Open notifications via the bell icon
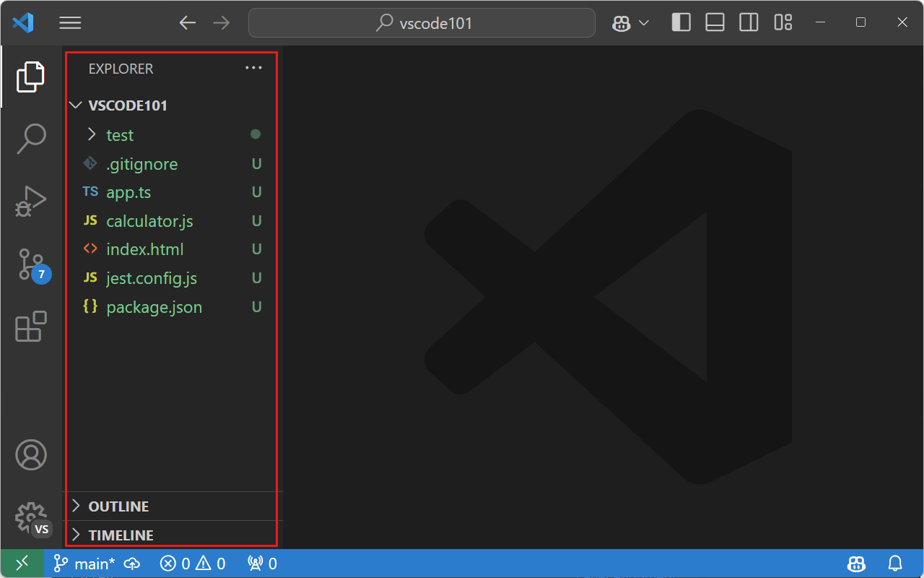This screenshot has height=578, width=924. (x=895, y=563)
